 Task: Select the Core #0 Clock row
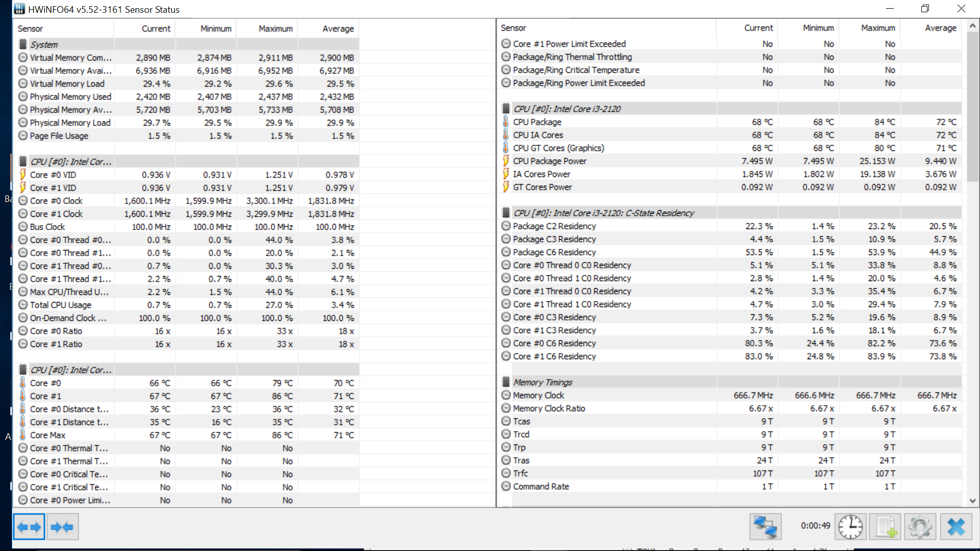(186, 201)
